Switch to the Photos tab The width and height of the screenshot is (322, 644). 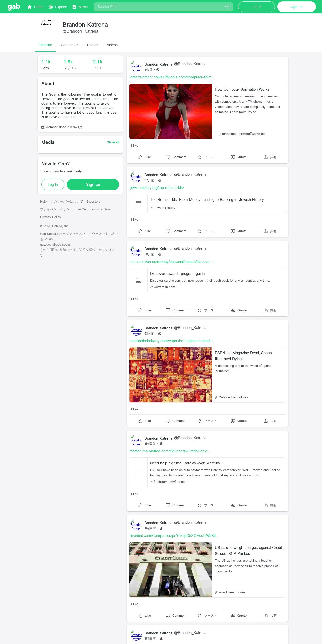[92, 45]
